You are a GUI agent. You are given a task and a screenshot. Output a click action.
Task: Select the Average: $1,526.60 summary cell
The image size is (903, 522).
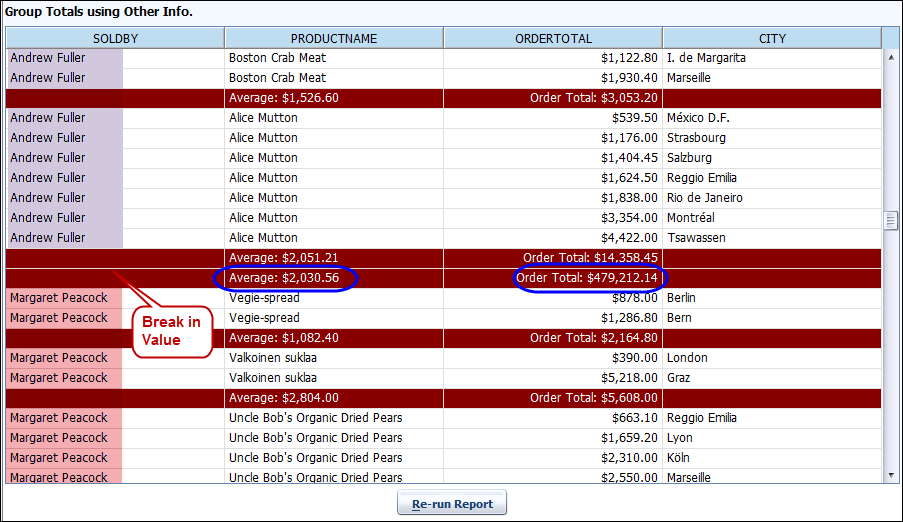coord(284,98)
